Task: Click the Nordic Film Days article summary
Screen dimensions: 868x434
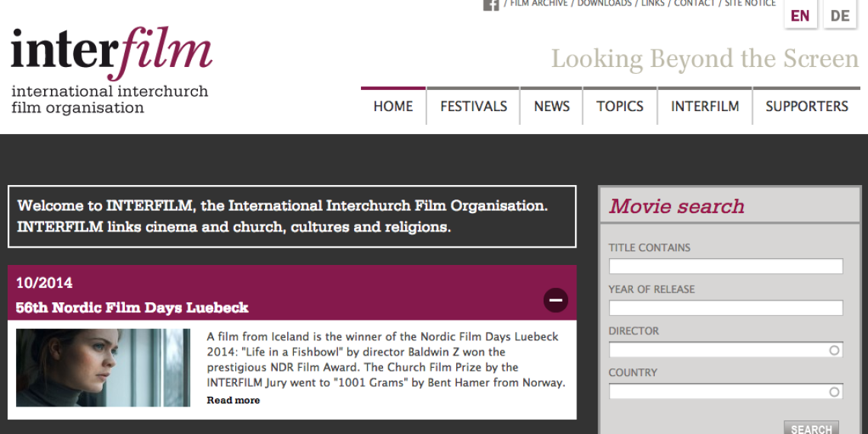Action: coord(386,359)
